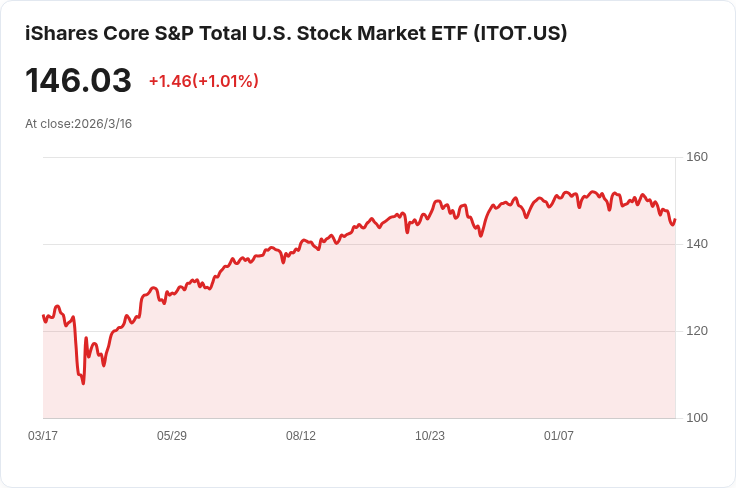The image size is (736, 488).
Task: Select the 140 y-axis label
Action: click(x=697, y=244)
